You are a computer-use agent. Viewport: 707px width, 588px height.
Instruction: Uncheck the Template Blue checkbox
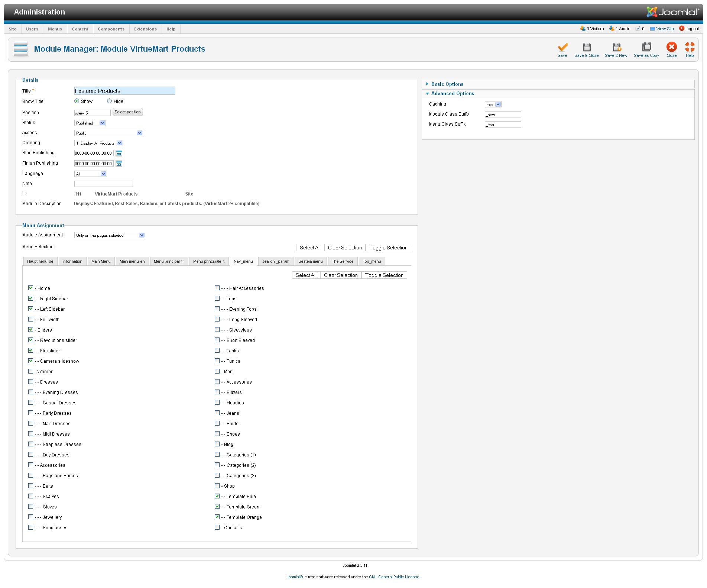(x=217, y=496)
